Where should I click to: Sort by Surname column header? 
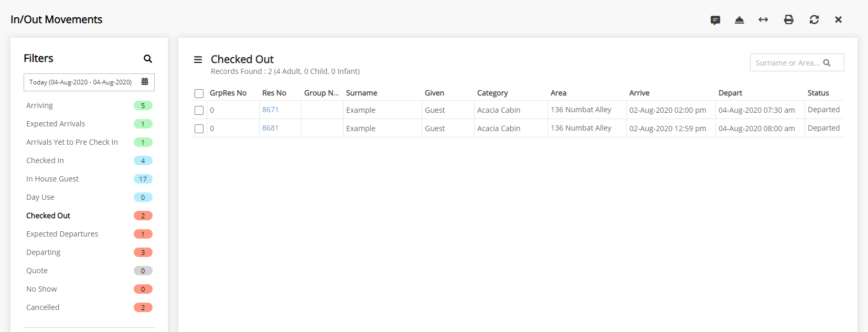362,93
